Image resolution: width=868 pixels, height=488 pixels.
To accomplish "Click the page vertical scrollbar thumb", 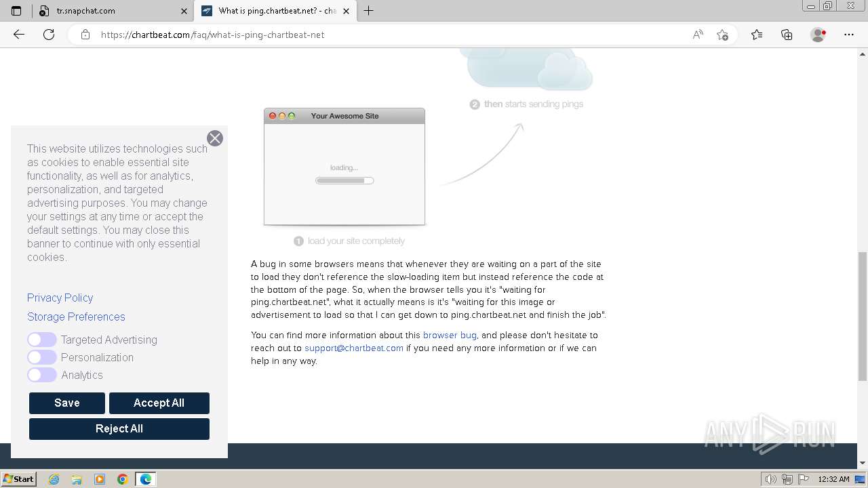I will 863,317.
